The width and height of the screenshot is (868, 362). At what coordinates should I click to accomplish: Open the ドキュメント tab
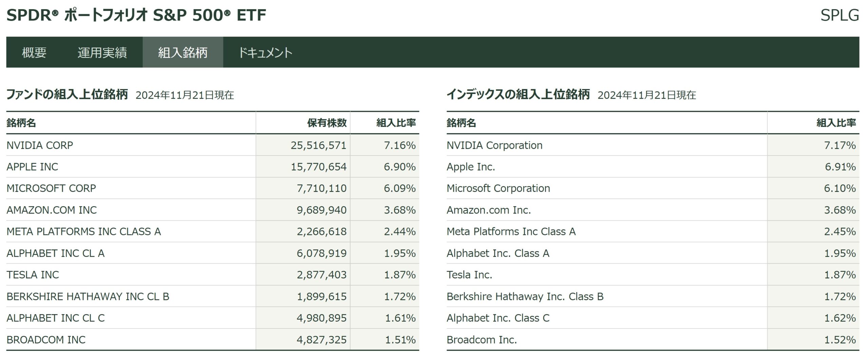tap(265, 53)
